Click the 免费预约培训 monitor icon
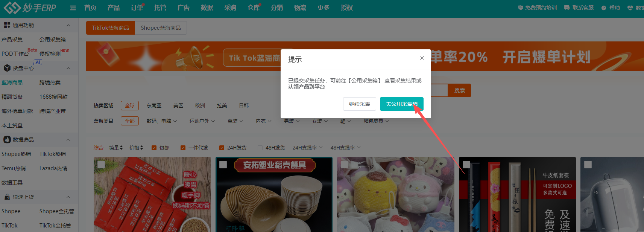Viewport: 644px width, 232px height. point(521,8)
